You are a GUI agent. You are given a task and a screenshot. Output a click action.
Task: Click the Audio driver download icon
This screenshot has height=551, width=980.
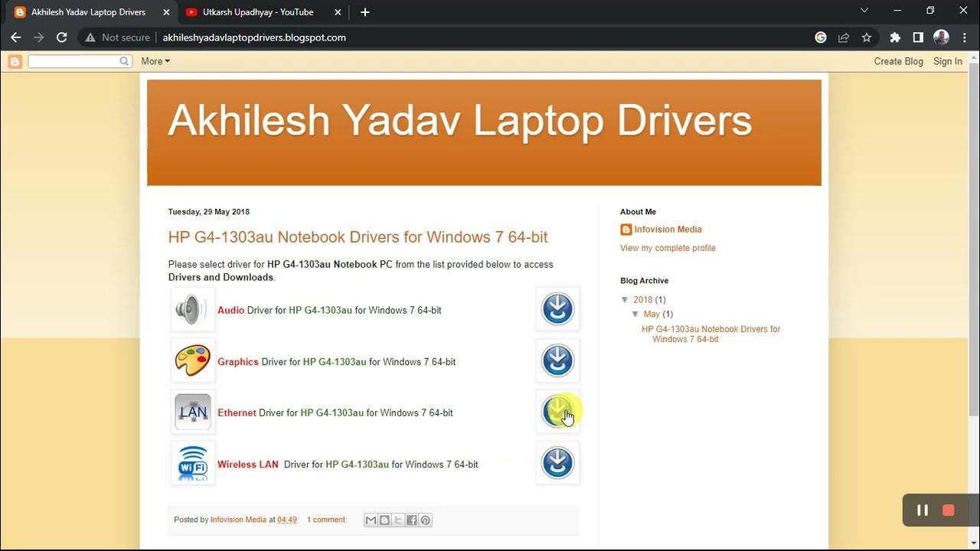click(x=557, y=309)
